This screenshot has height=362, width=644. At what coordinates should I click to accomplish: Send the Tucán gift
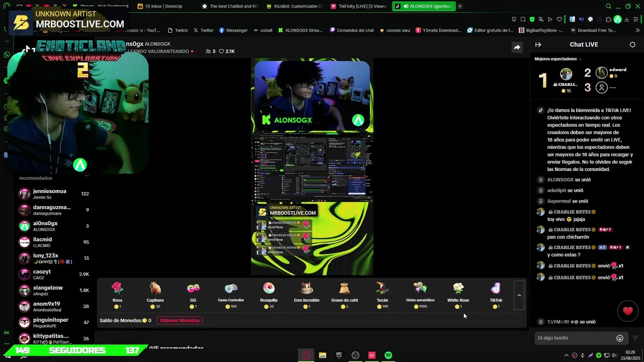[382, 295]
